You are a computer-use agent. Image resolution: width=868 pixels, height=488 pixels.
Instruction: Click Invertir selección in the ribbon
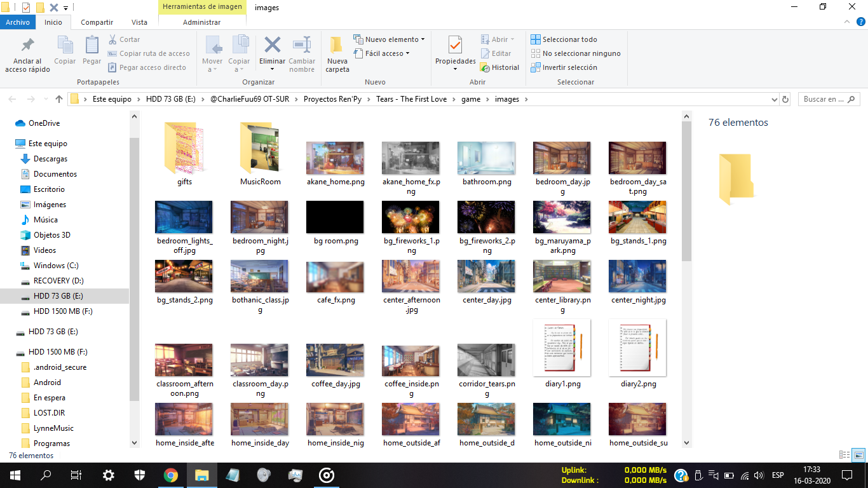click(564, 67)
